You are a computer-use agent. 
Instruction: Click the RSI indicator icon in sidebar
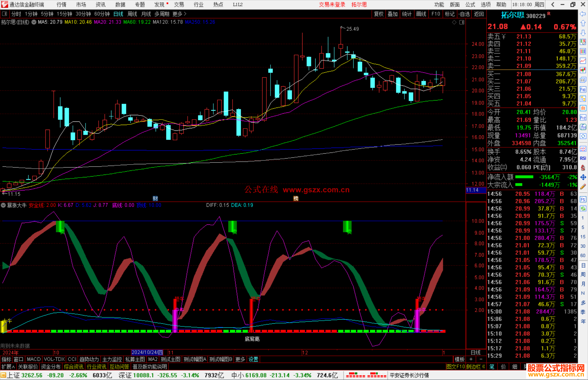click(x=583, y=158)
